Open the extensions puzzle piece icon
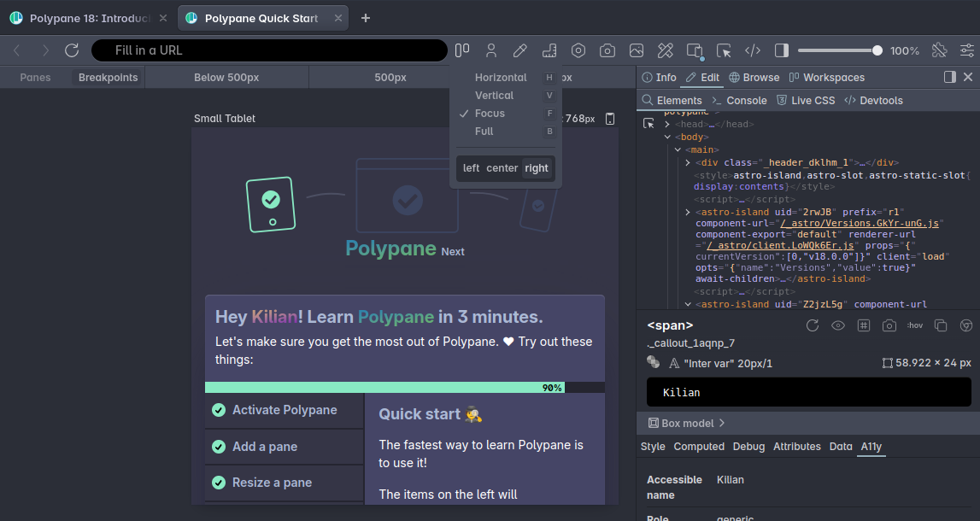Viewport: 980px width, 521px height. 939,50
